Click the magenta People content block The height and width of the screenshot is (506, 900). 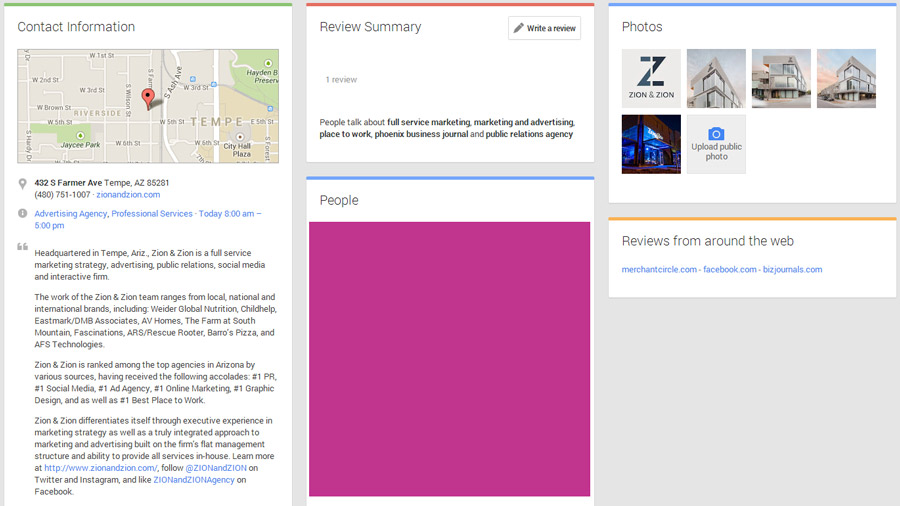(x=449, y=359)
